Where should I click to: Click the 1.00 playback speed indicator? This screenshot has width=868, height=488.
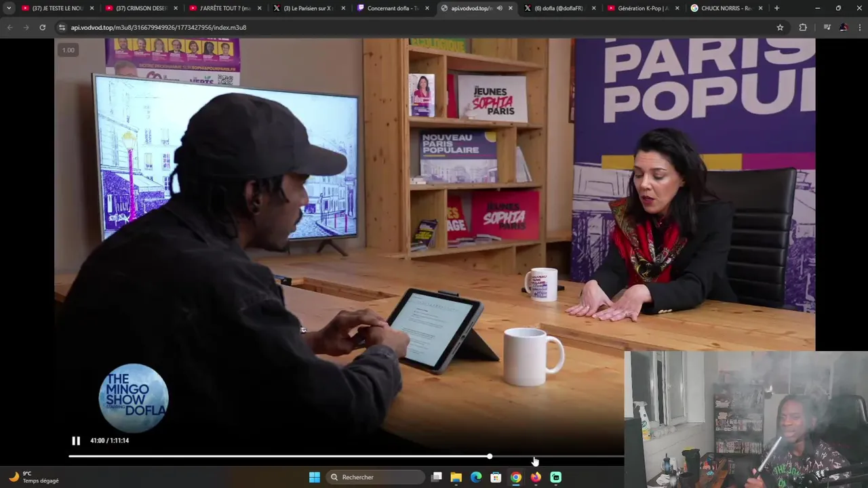coord(68,50)
